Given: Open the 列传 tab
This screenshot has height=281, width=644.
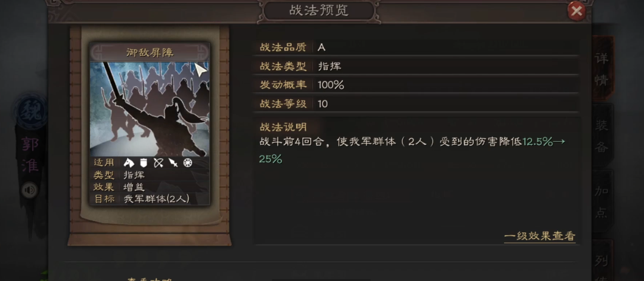Looking at the screenshot, I should click(601, 260).
